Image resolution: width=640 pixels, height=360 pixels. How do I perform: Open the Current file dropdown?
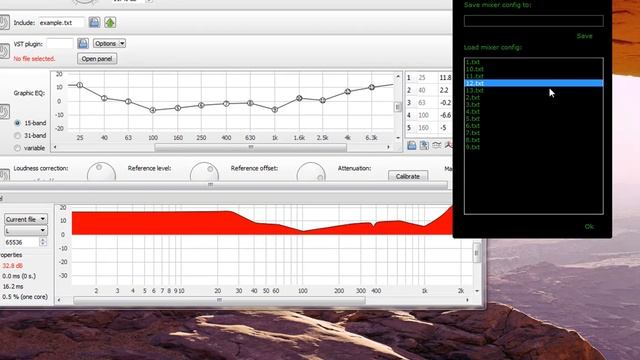coord(26,219)
